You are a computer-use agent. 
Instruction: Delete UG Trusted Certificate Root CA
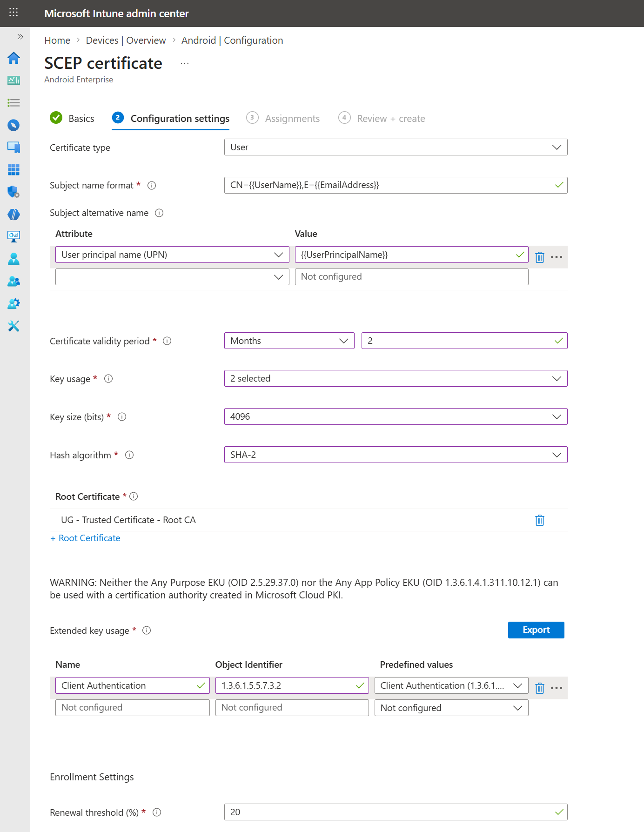540,520
